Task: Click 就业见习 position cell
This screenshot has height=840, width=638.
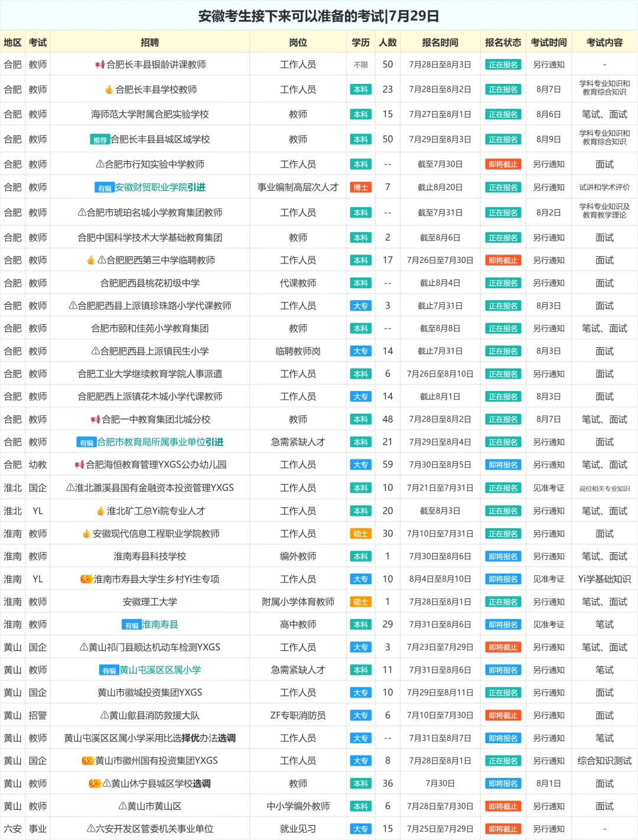Action: tap(298, 829)
